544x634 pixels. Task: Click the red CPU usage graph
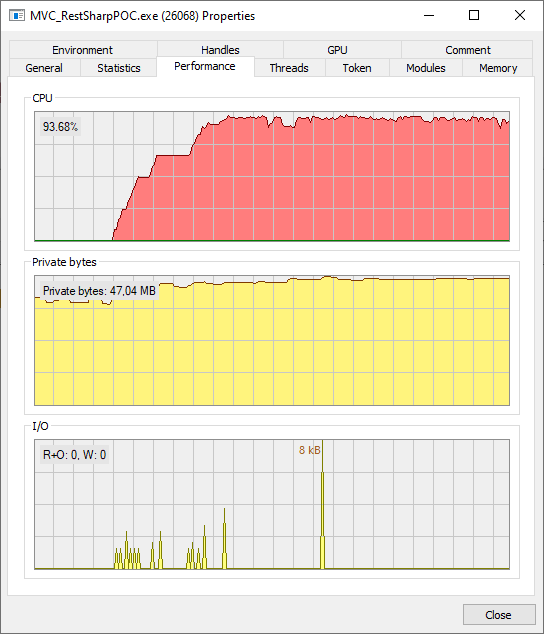coord(272,176)
